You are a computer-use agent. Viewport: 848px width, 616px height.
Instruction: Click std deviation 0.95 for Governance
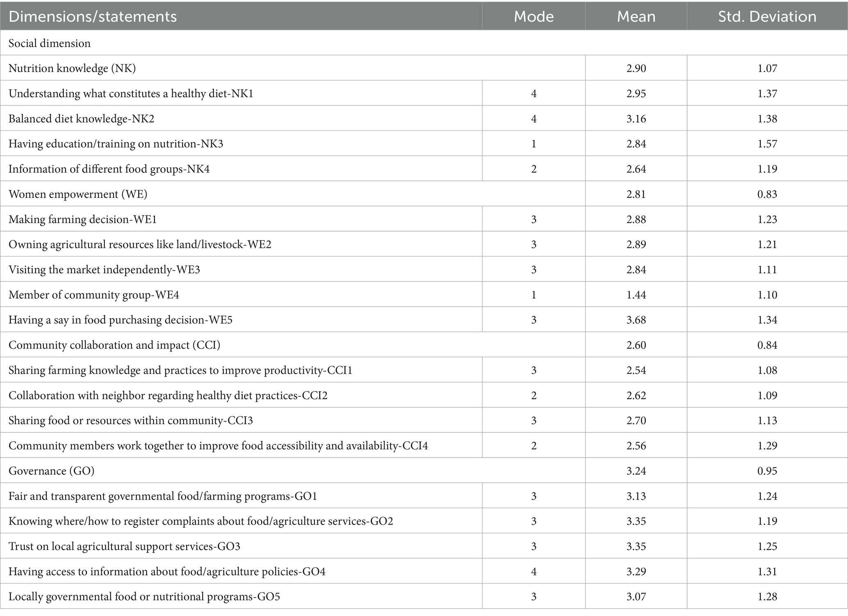[767, 471]
